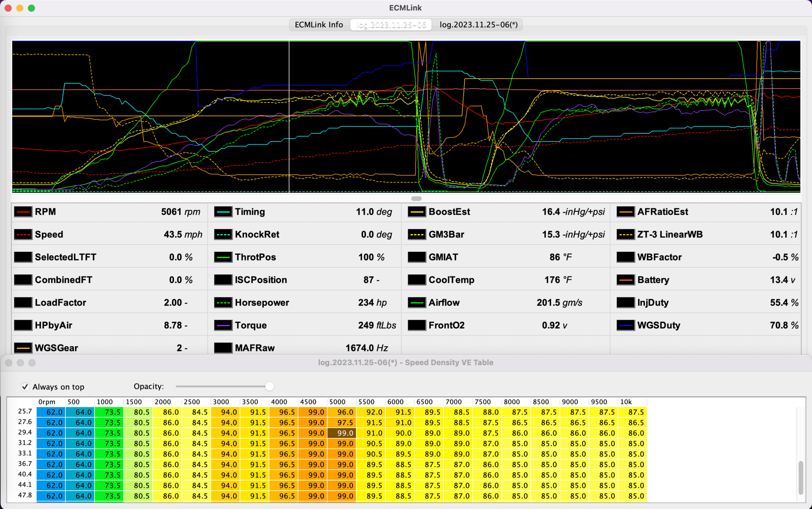Click the Torque purple line swatch
The image size is (812, 509).
click(x=223, y=325)
